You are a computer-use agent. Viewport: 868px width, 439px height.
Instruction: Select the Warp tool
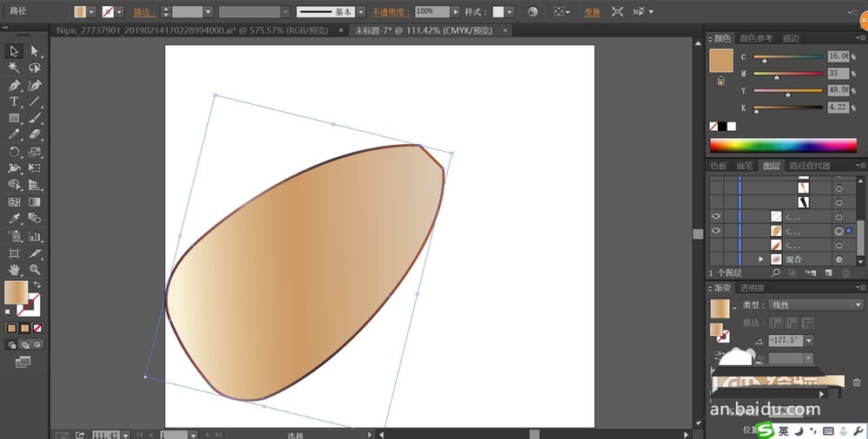(x=14, y=168)
